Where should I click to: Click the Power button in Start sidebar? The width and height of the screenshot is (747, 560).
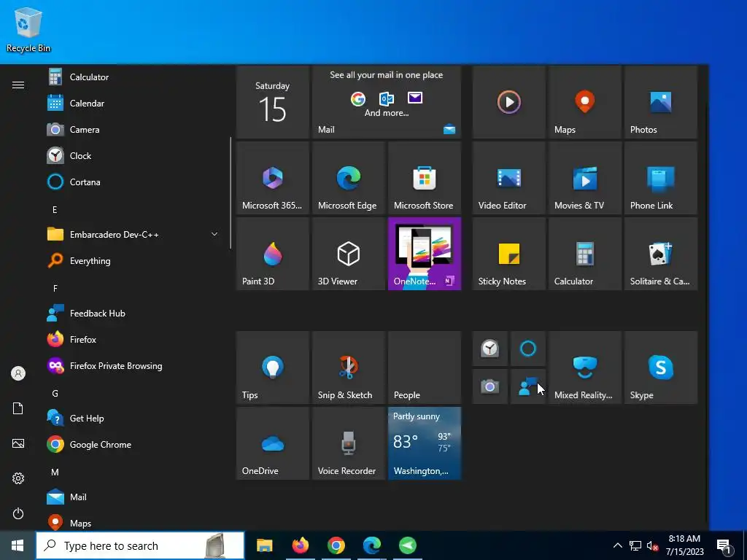pyautogui.click(x=18, y=513)
